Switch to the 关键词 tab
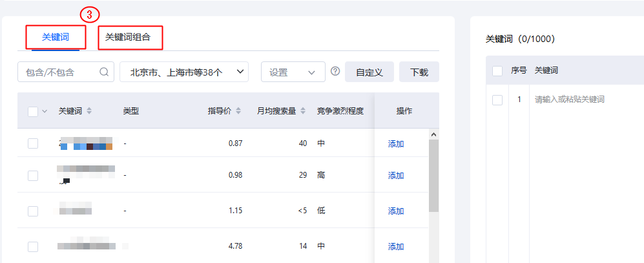Viewport: 644px width, 263px height. pyautogui.click(x=56, y=37)
